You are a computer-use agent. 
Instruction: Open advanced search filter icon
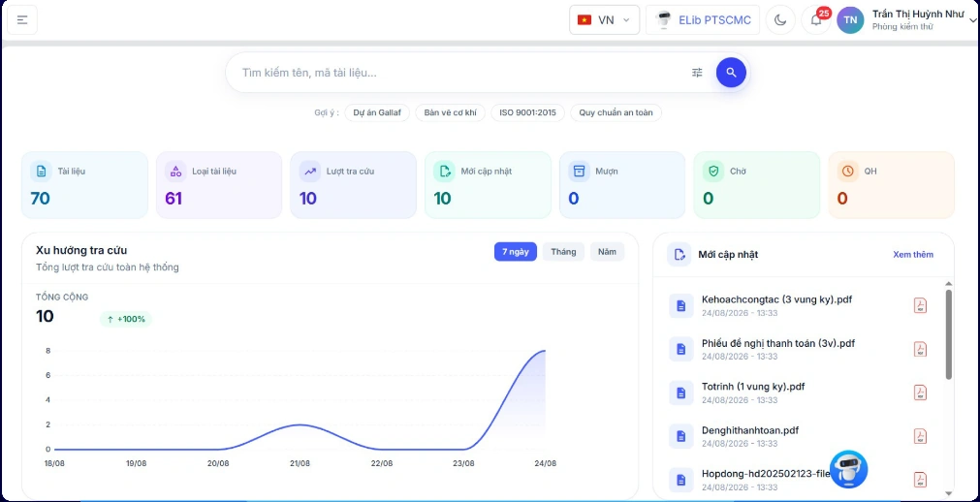click(x=697, y=73)
